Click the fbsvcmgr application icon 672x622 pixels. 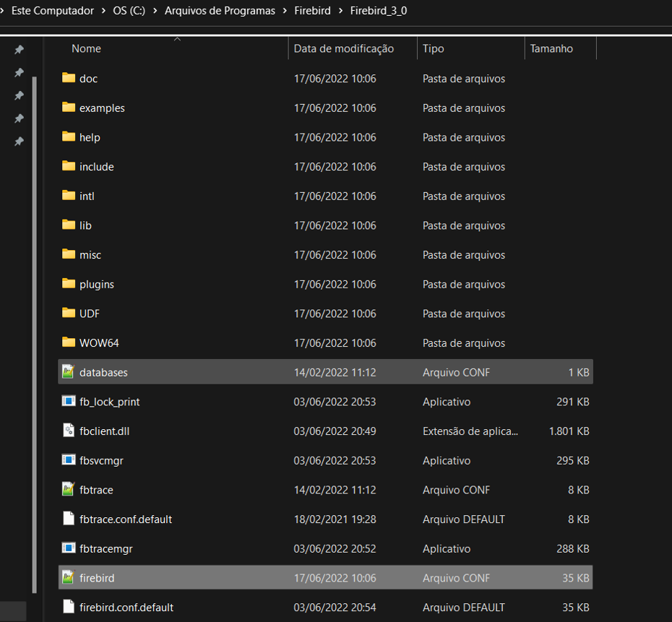tap(69, 459)
